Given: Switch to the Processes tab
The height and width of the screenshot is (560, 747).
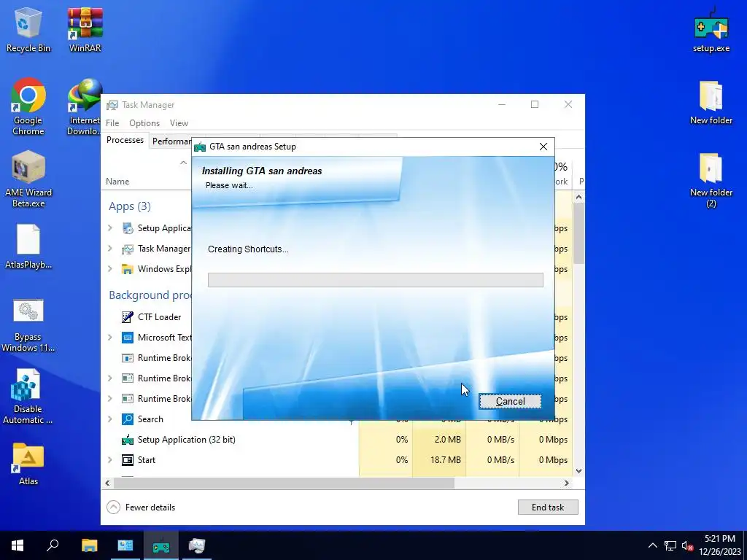Looking at the screenshot, I should click(125, 140).
